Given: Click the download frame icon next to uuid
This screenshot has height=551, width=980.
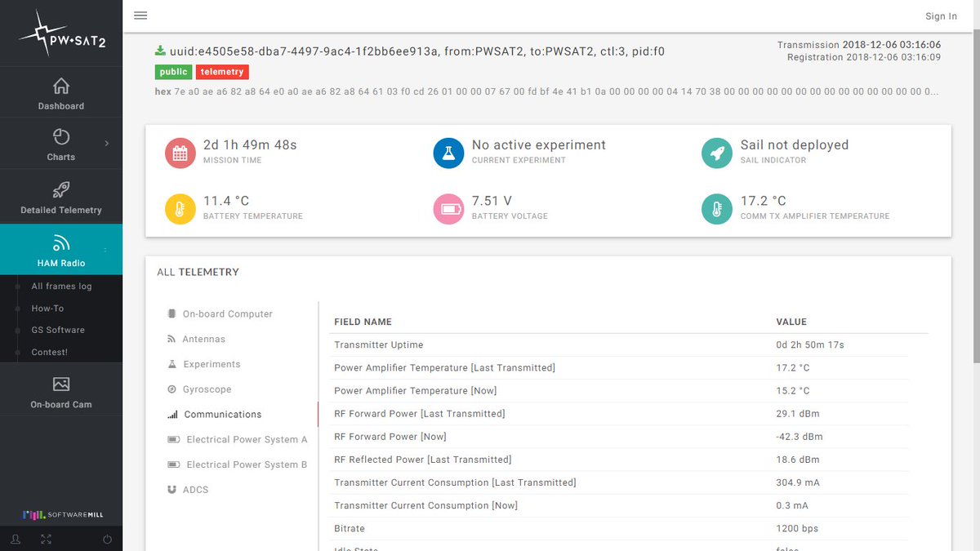Looking at the screenshot, I should click(x=159, y=50).
